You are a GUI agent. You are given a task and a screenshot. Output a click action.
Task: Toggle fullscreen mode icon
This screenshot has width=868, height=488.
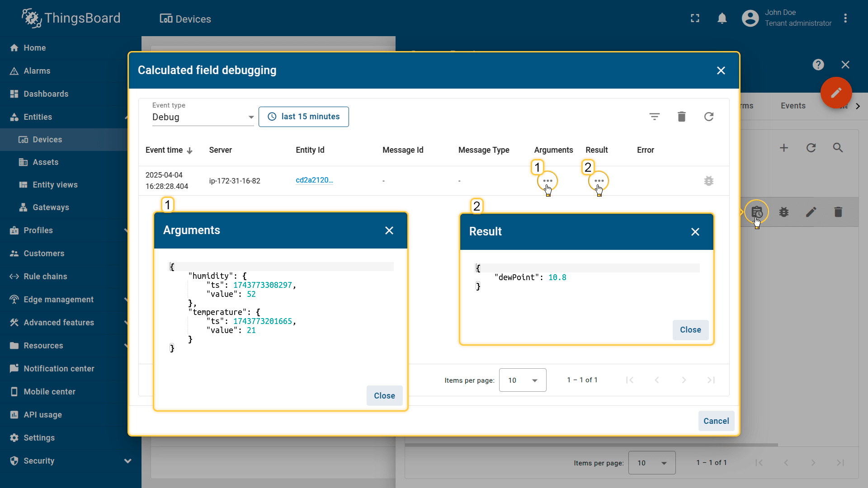pyautogui.click(x=695, y=19)
